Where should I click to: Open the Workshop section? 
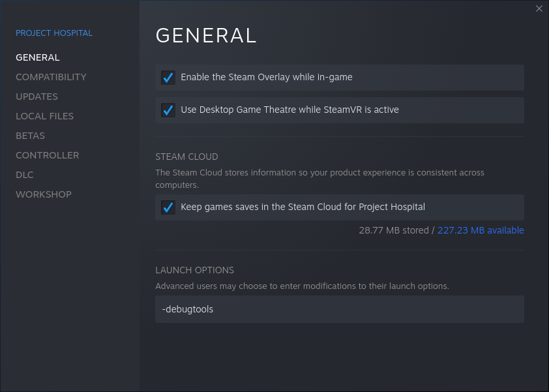coord(44,194)
